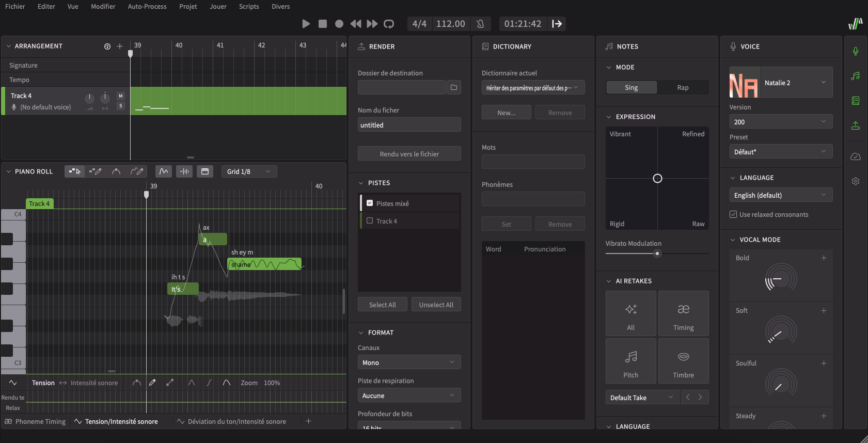
Task: Uncheck the Pistes mixé checkbox
Action: (370, 203)
